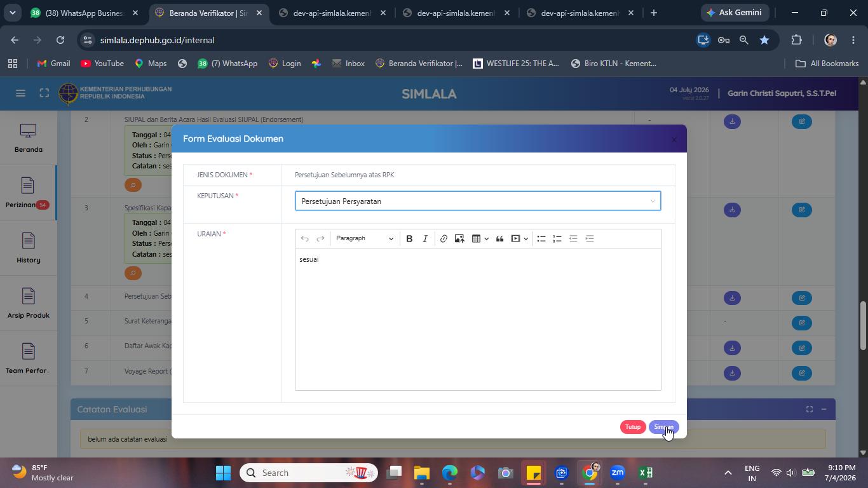Apply bulleted list formatting
This screenshot has height=488, width=868.
[x=541, y=239]
